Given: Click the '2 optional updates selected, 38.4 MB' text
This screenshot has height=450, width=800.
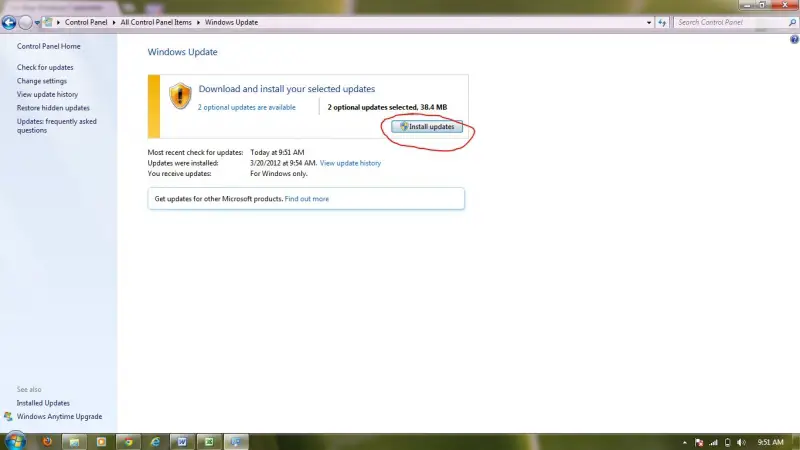Looking at the screenshot, I should click(387, 107).
